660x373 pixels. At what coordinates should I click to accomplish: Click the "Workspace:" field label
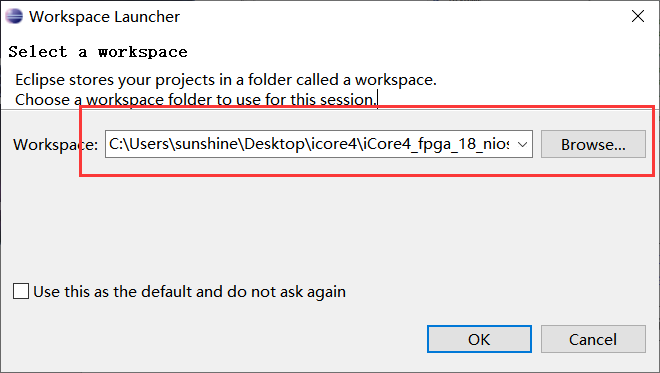[x=55, y=145]
